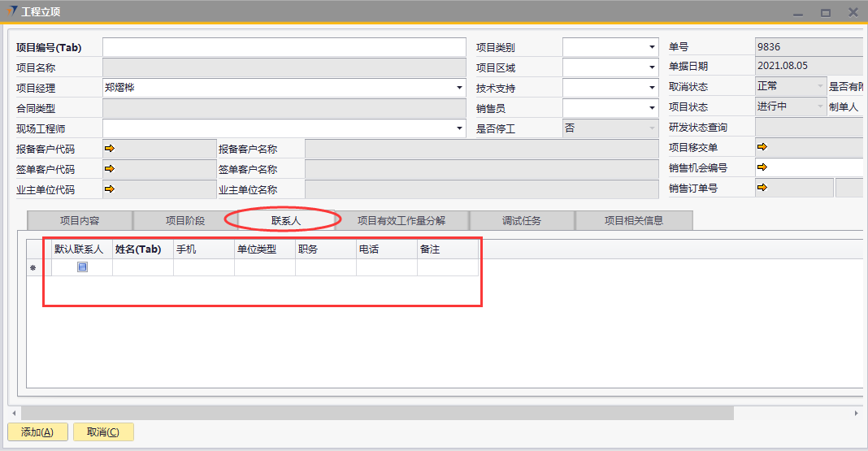
Task: Click the 工程立项 window title icon
Action: coord(11,11)
